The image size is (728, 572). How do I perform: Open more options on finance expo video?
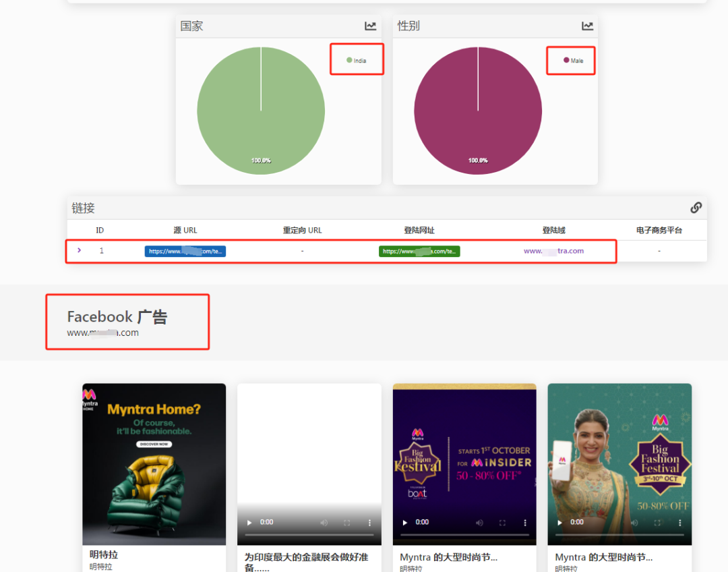pyautogui.click(x=369, y=522)
